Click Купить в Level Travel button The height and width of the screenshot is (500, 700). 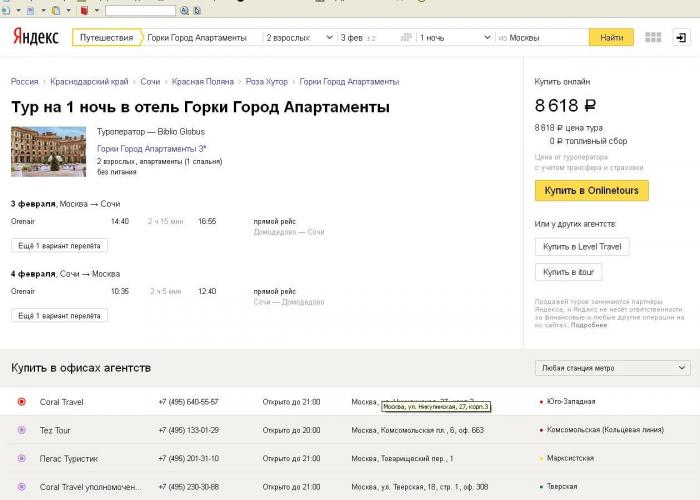tap(582, 246)
